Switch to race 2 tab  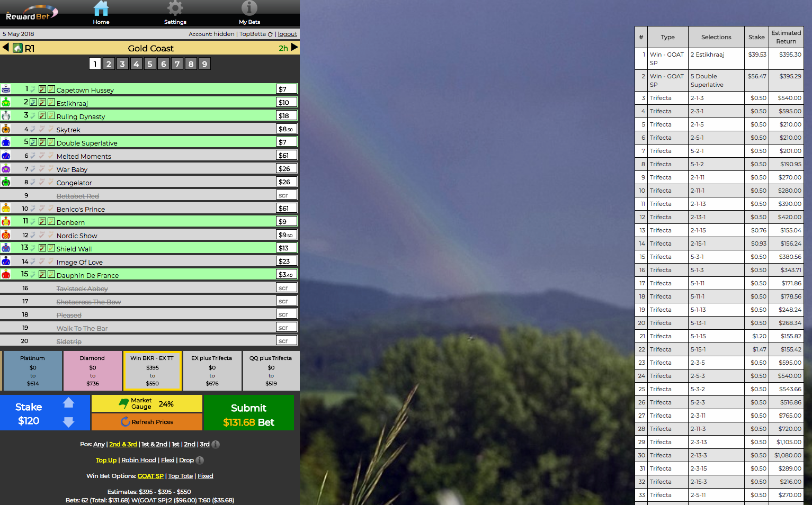click(109, 64)
